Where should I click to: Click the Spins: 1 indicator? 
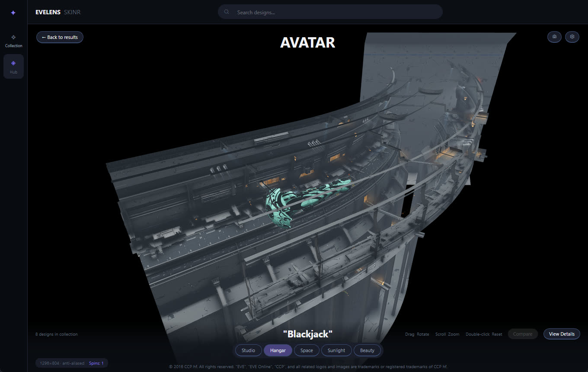[x=96, y=363]
